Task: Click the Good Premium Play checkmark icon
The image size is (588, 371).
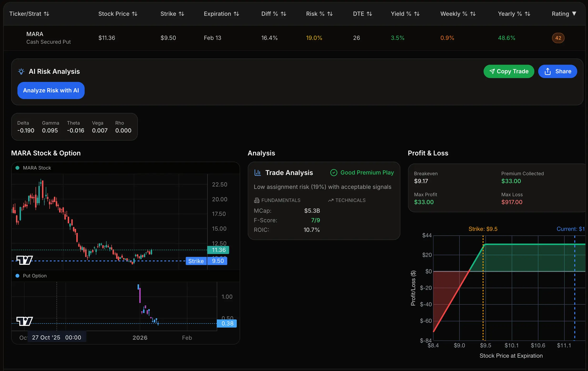Action: [334, 173]
